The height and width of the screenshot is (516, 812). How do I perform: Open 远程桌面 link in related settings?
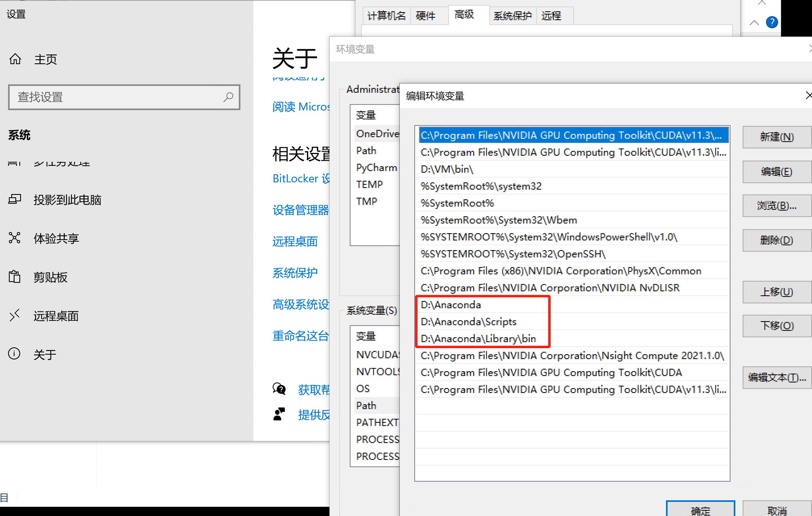[x=295, y=241]
